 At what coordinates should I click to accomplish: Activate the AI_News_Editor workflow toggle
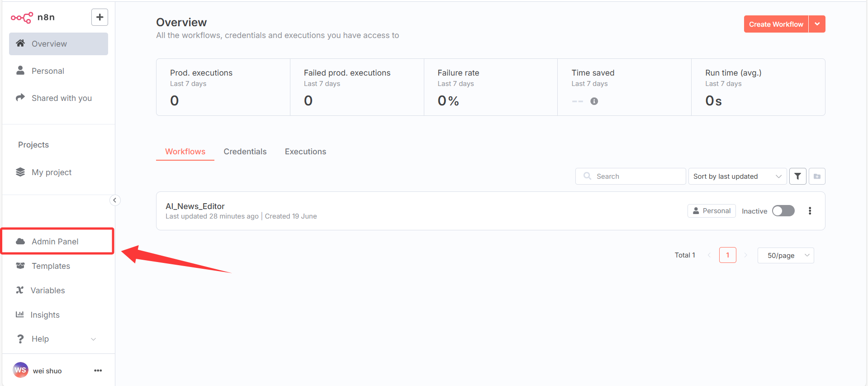tap(783, 211)
